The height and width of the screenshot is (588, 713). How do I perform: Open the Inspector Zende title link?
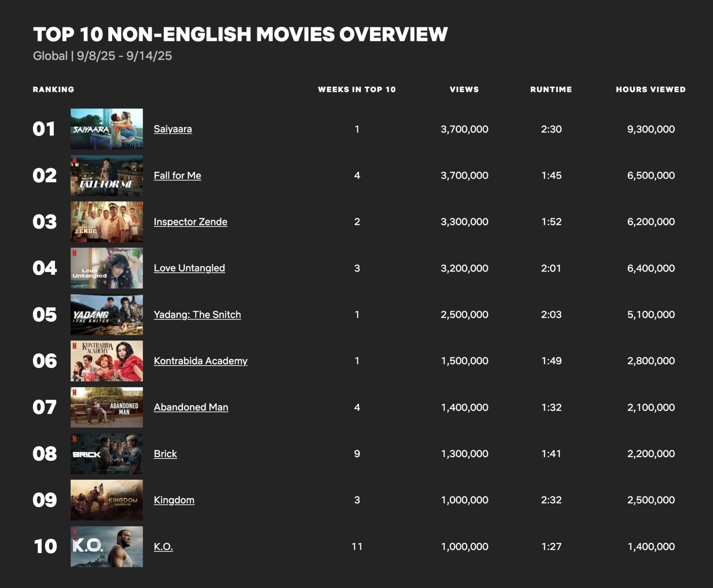pos(190,222)
